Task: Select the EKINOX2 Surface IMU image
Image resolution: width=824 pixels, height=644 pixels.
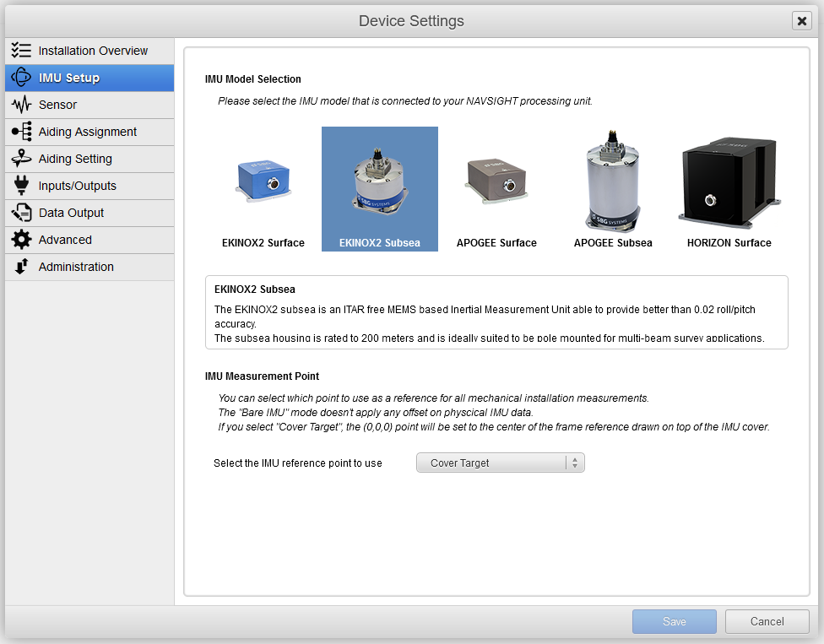Action: pyautogui.click(x=263, y=181)
